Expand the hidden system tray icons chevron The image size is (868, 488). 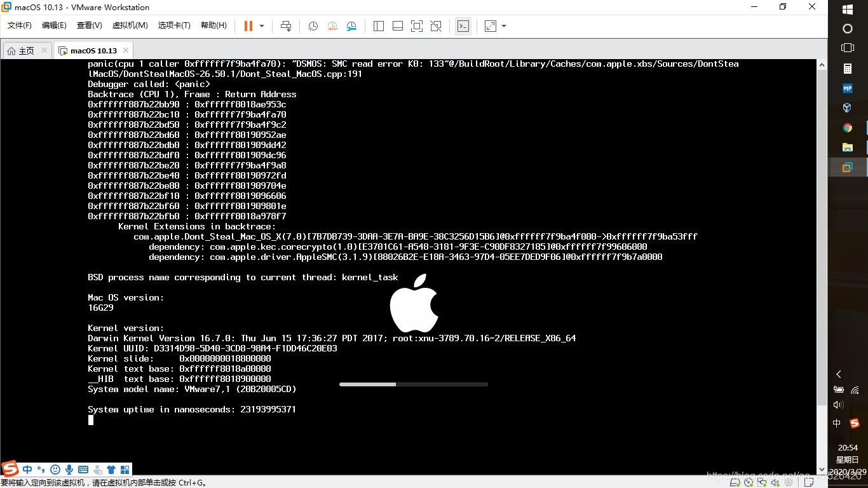[x=839, y=374]
